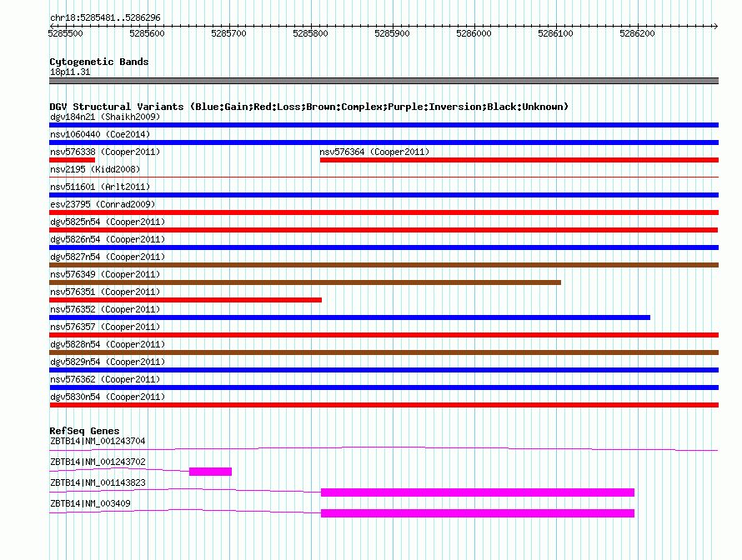Click the nsv576364 red loss bar
This screenshot has height=560, width=742.
coord(519,160)
